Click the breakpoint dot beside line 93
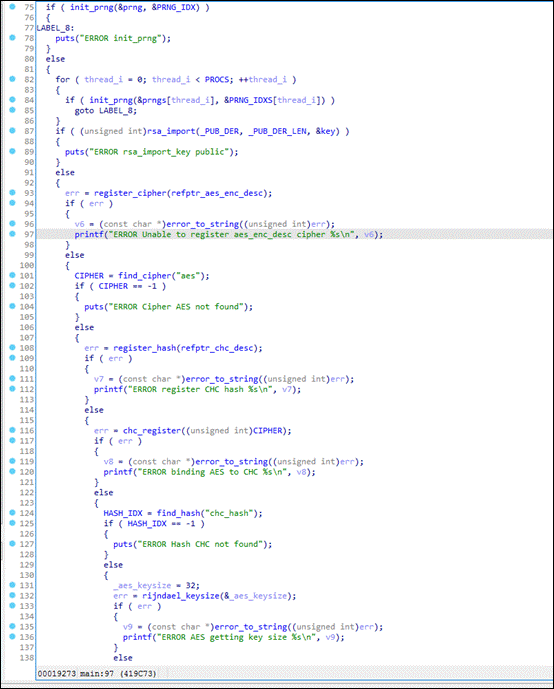The image size is (554, 689). [12, 192]
